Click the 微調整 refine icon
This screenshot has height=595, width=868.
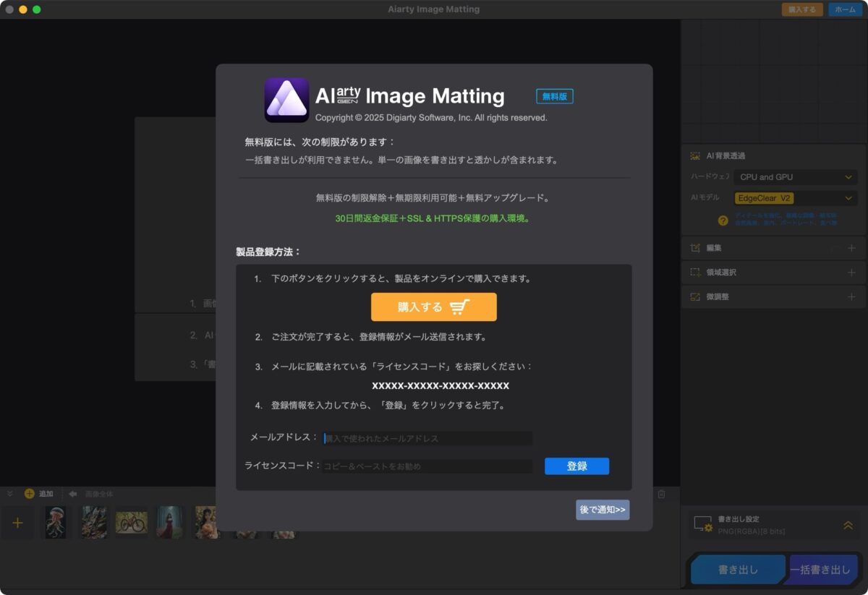point(695,296)
